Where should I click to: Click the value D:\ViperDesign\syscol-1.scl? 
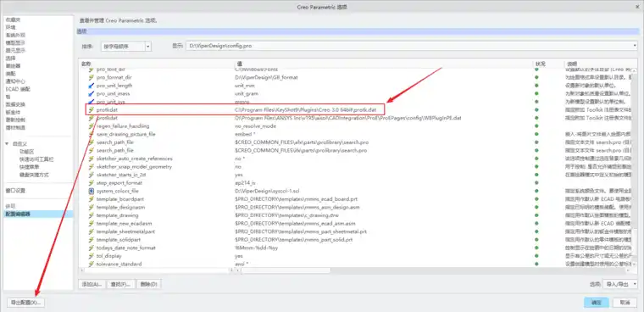(268, 191)
